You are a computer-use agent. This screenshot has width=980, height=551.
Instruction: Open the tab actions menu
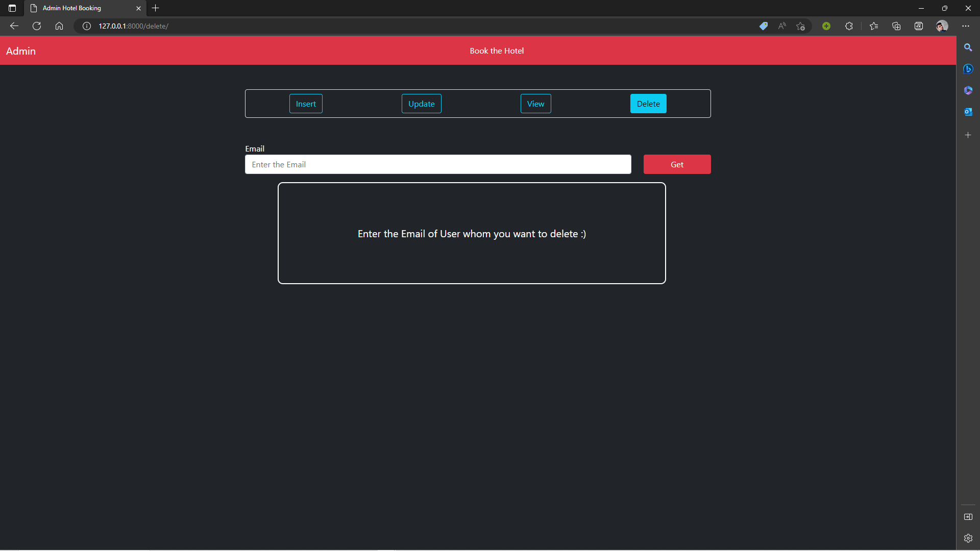click(x=12, y=8)
